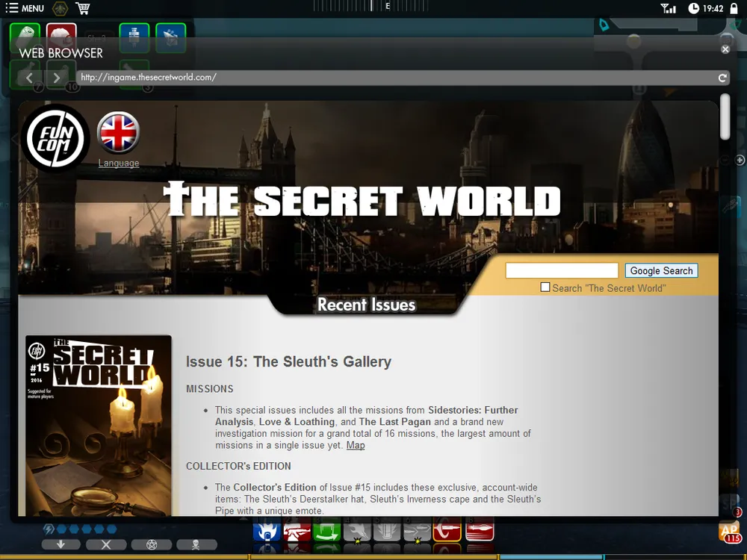Screen dimensions: 747x560
Task: Click the pentagram button at bottom left
Action: pos(152,544)
